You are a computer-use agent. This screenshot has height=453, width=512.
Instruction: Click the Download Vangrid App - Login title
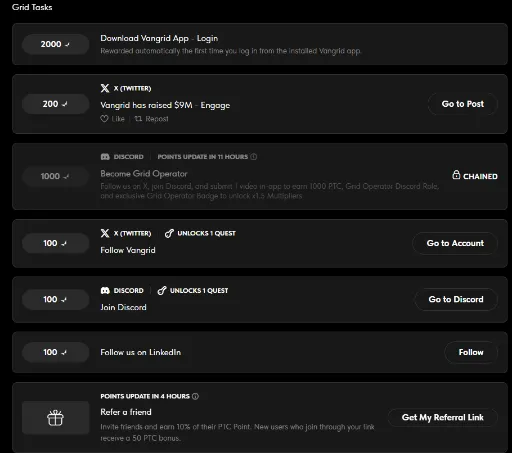click(159, 39)
